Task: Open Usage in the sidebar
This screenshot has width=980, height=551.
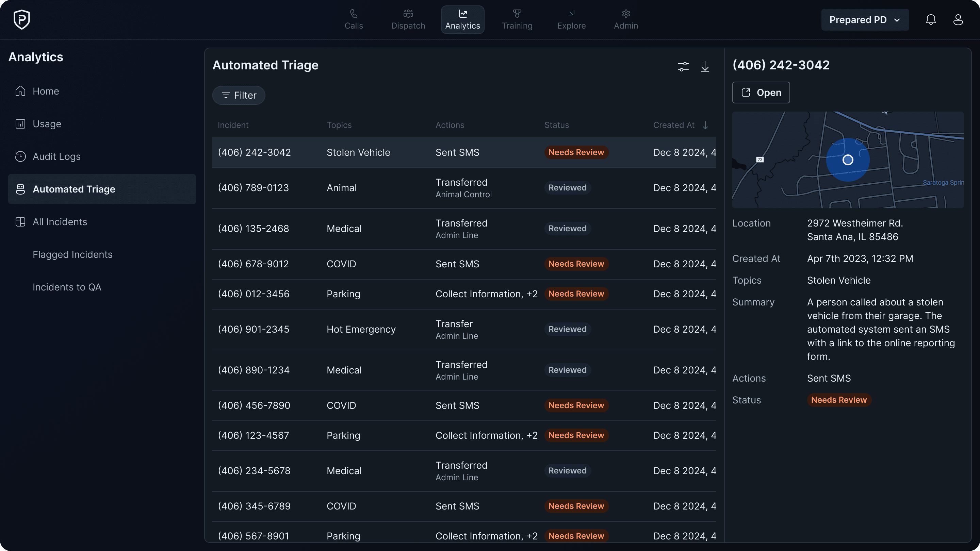Action: [47, 124]
